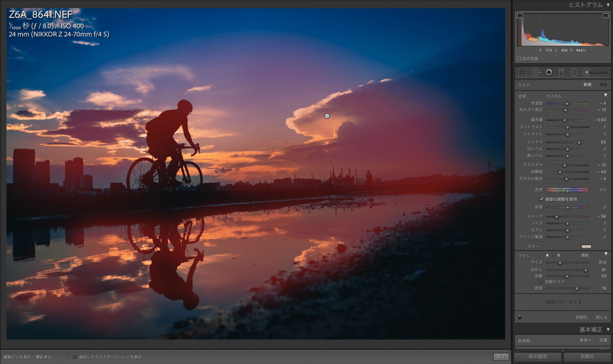Click the シャープ slider handle

pyautogui.click(x=556, y=216)
